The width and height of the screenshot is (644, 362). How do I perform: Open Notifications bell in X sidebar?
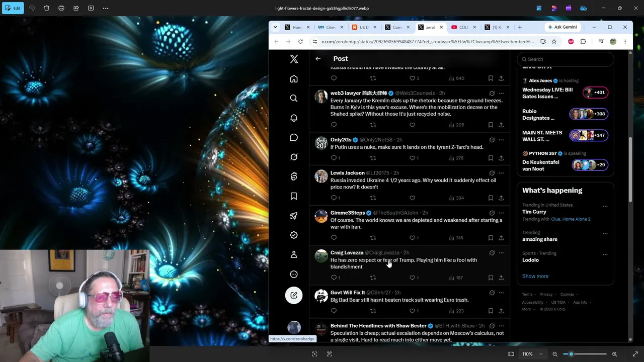coord(294,118)
